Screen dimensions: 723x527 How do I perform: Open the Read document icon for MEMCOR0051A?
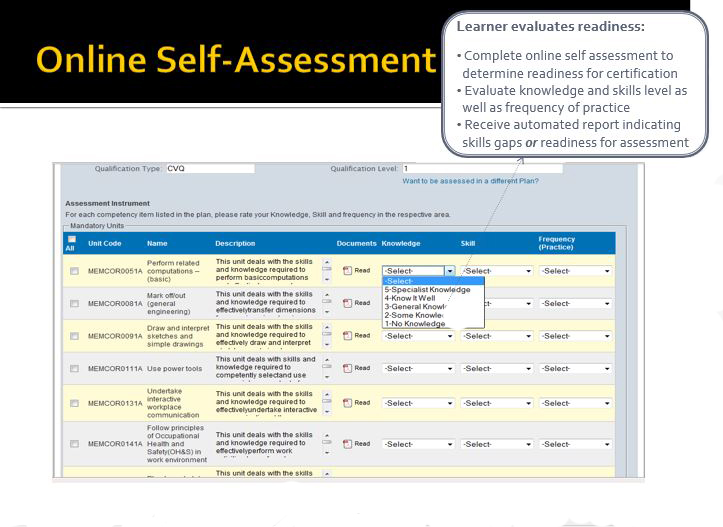pyautogui.click(x=347, y=271)
